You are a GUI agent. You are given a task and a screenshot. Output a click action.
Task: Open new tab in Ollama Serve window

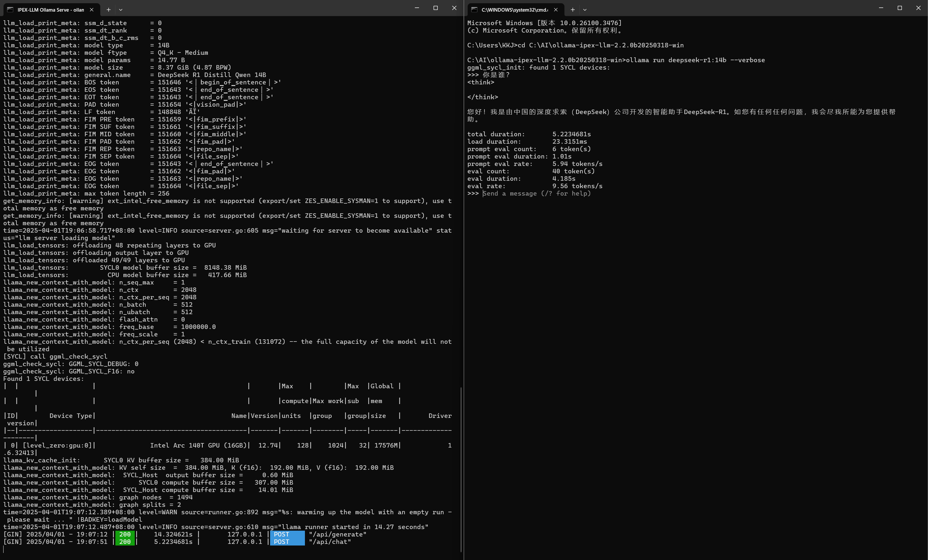point(109,10)
